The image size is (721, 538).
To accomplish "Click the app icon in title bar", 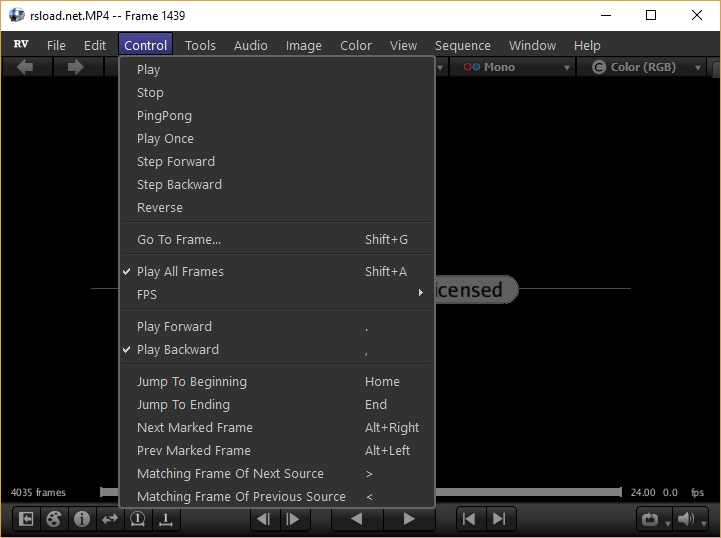I will click(x=17, y=15).
